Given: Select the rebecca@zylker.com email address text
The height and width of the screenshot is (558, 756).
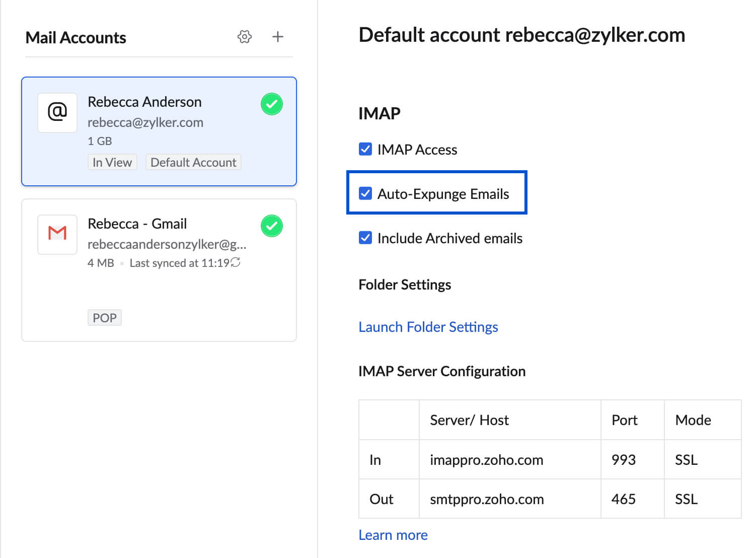Looking at the screenshot, I should pos(145,122).
